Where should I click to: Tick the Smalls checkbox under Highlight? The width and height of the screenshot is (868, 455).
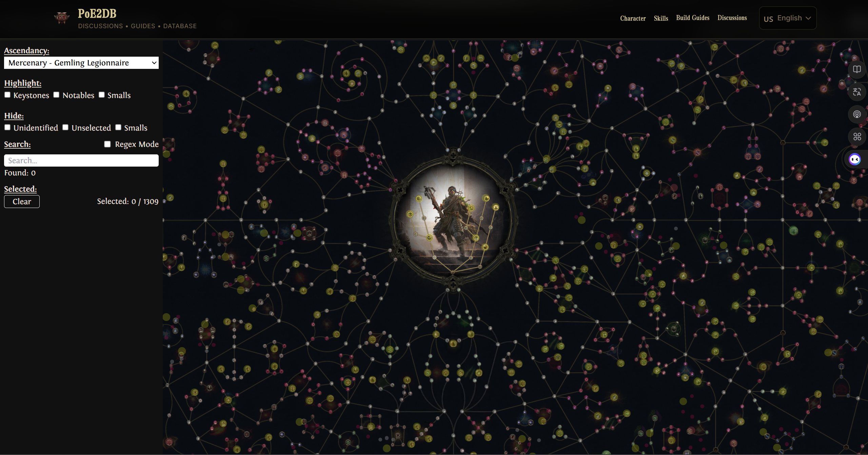click(x=102, y=95)
